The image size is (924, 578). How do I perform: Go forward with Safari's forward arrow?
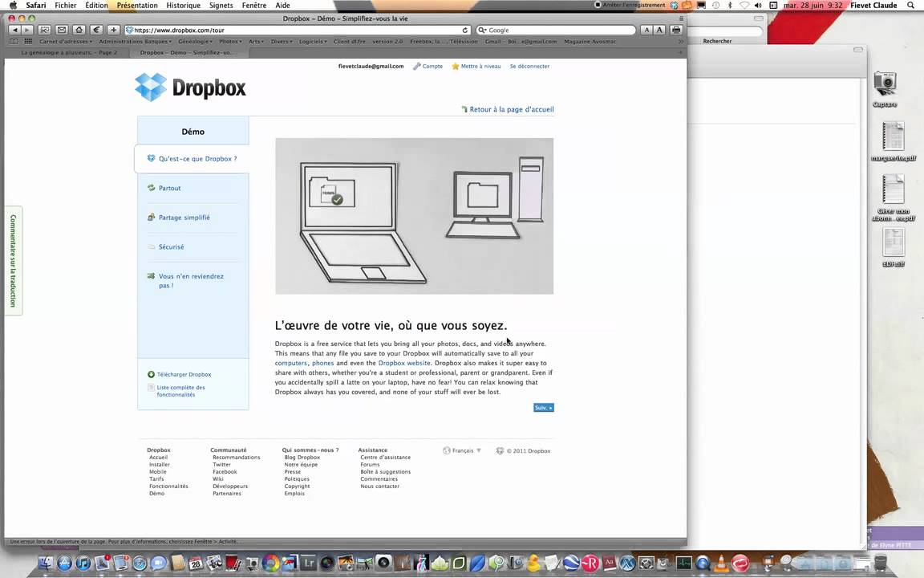pos(26,30)
